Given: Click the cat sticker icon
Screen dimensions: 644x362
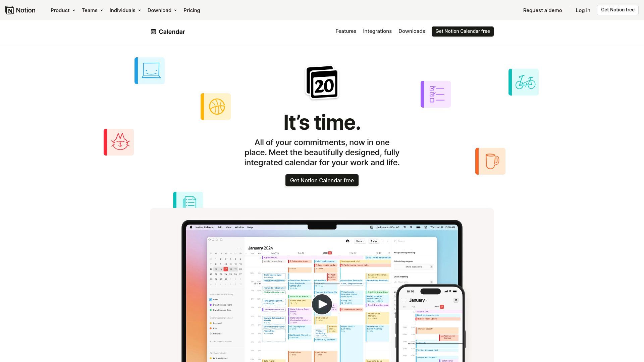Looking at the screenshot, I should coord(119,142).
